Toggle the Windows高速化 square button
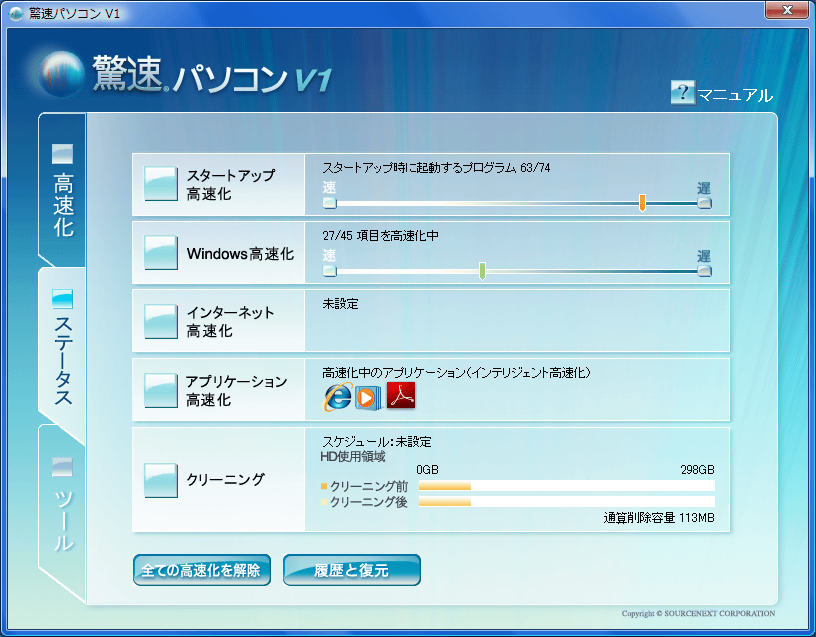 pos(161,253)
